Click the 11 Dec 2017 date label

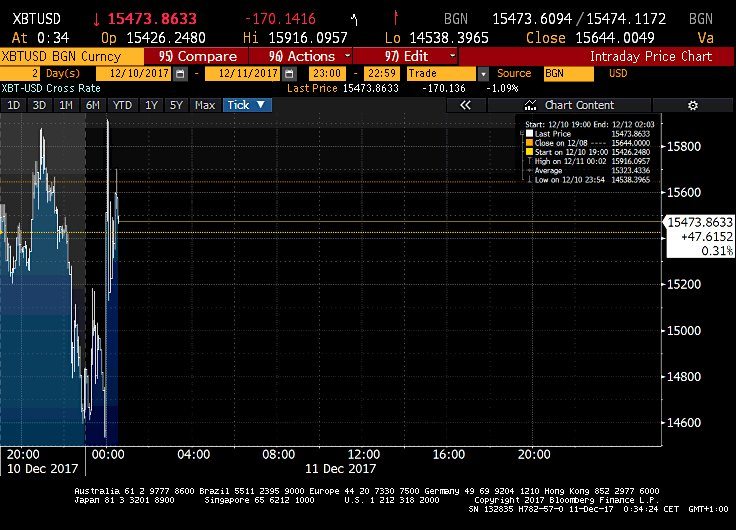(x=340, y=469)
